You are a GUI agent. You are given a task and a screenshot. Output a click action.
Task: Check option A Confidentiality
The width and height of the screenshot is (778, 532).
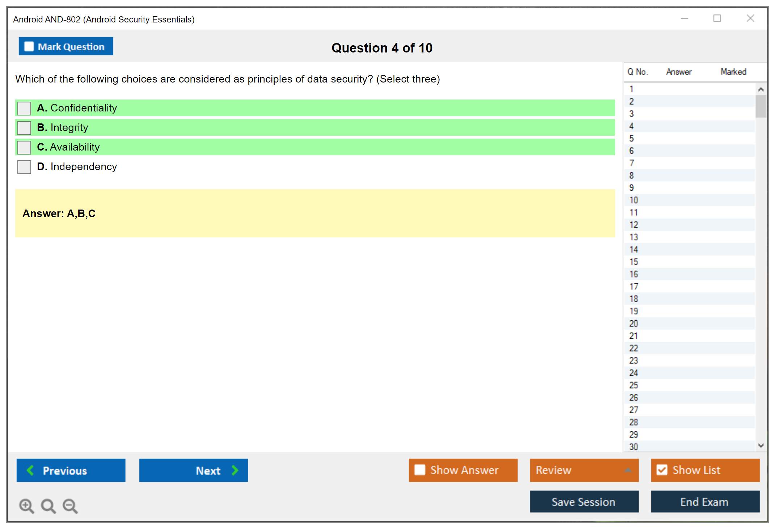[x=24, y=108]
